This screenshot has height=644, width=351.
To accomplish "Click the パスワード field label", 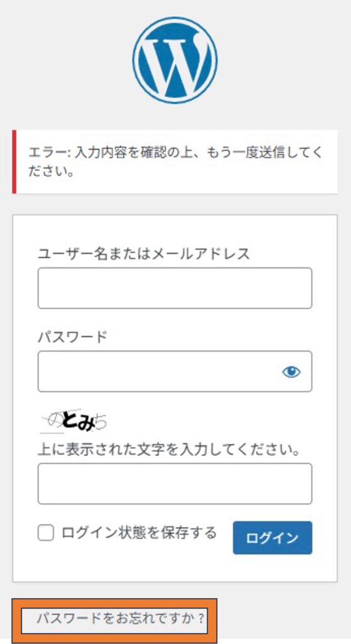I will click(72, 337).
